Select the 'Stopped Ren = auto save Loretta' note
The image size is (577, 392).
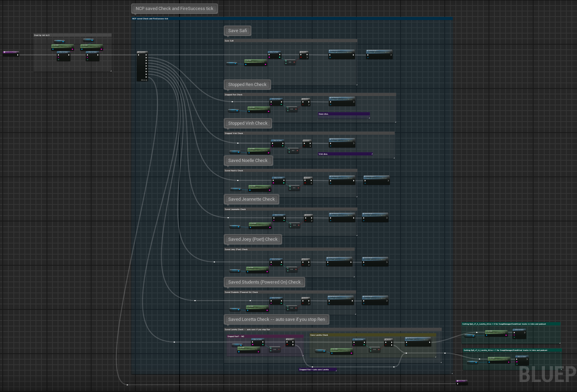317,369
